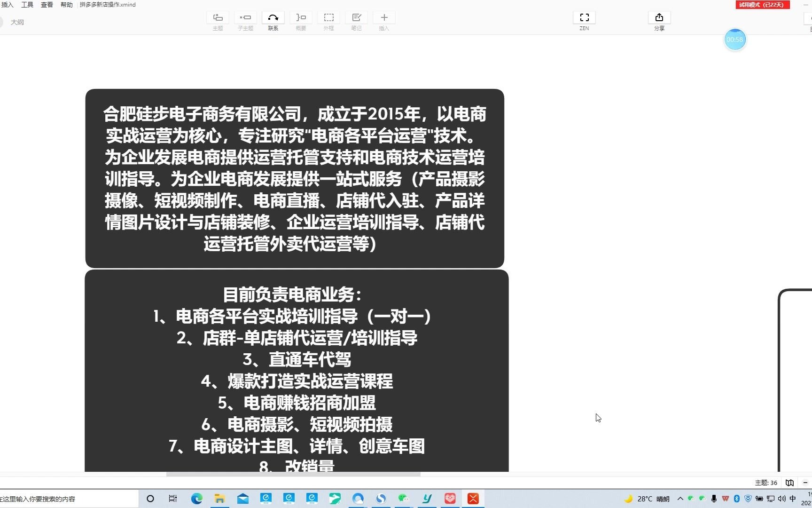
Task: Add a 概要 (Summary) bracket via toolbar
Action: pyautogui.click(x=301, y=18)
